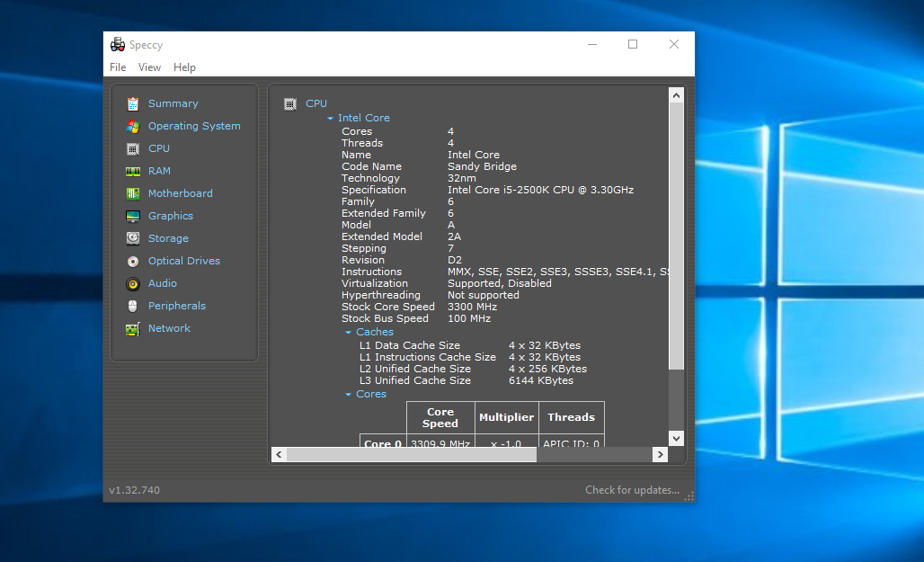The width and height of the screenshot is (924, 562).
Task: Click the horizontal scrollbar right arrow
Action: click(660, 455)
